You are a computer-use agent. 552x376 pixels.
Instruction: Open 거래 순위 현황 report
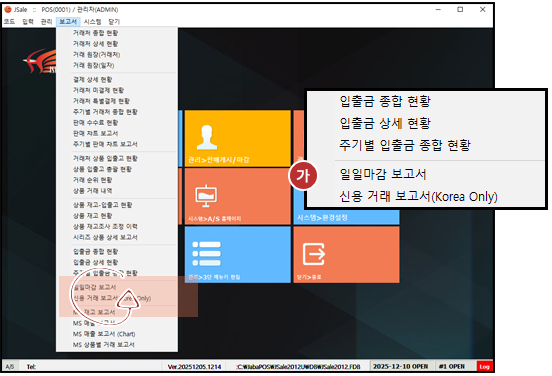[x=93, y=180]
